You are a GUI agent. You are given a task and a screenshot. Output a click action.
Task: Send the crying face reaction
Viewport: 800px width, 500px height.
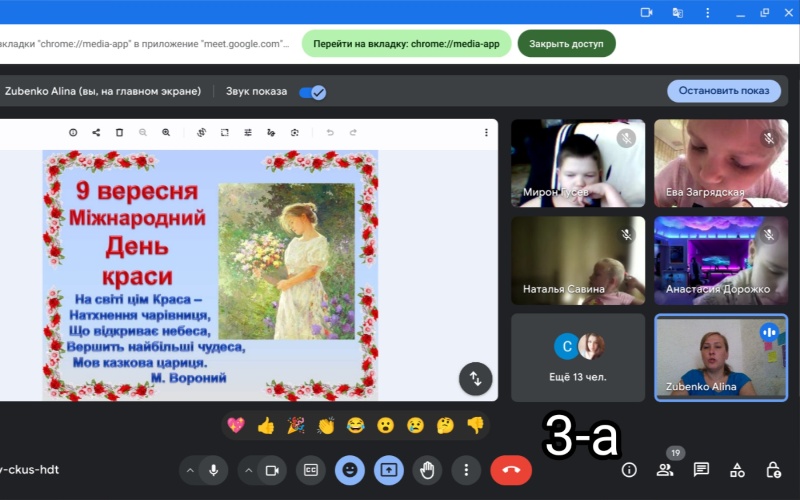pos(415,425)
